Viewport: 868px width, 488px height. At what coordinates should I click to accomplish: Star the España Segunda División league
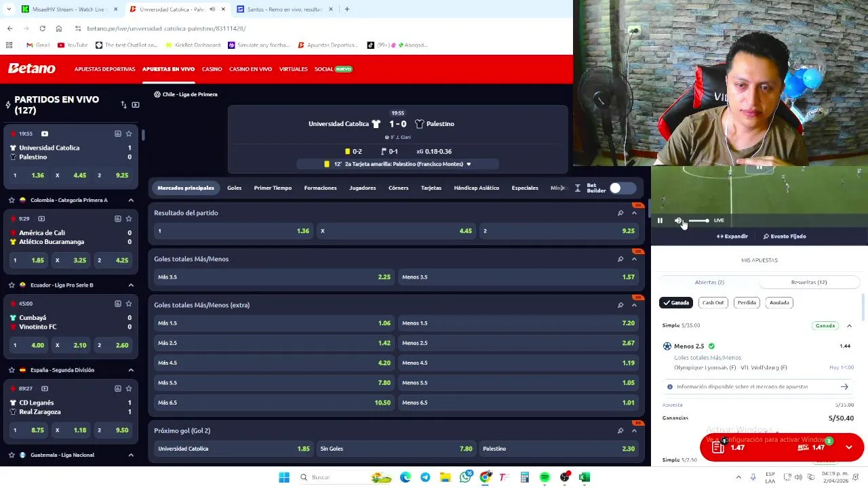[12, 370]
